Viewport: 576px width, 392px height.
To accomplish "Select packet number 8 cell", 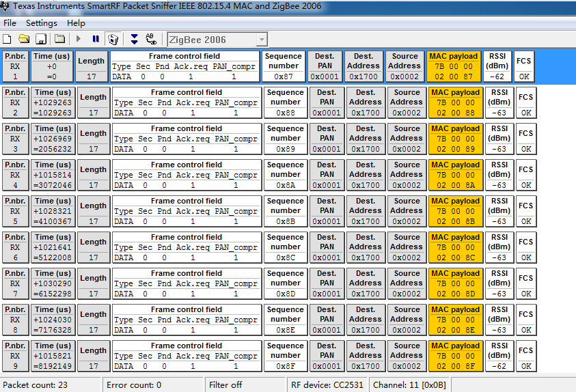I will [x=16, y=320].
